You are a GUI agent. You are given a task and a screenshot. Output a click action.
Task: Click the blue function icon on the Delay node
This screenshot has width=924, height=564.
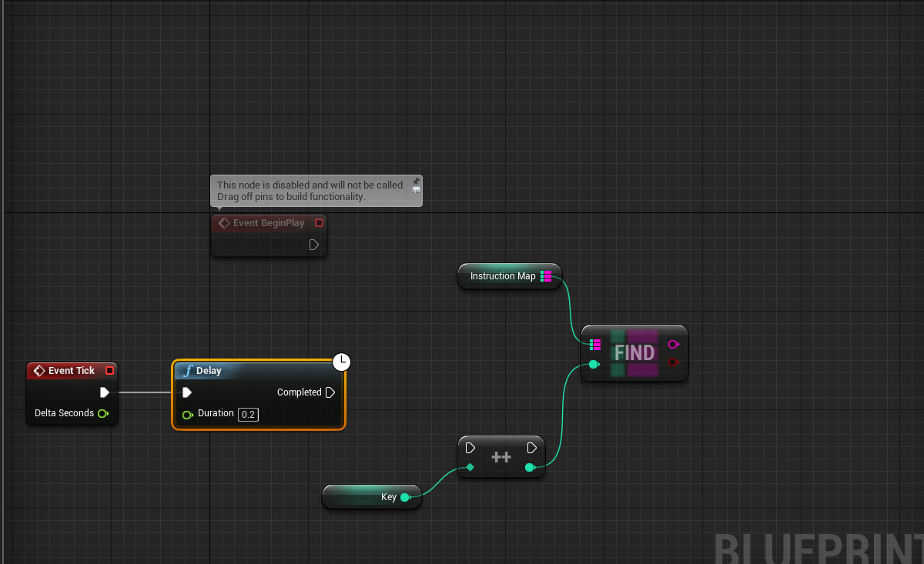click(188, 370)
